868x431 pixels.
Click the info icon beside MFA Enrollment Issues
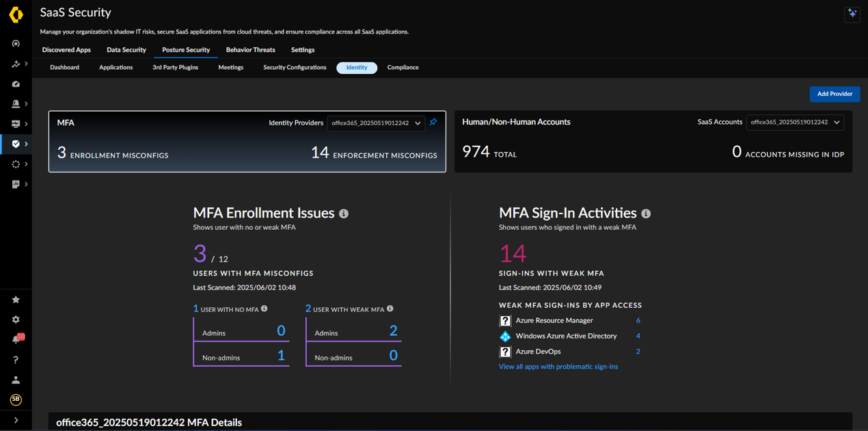pyautogui.click(x=344, y=213)
